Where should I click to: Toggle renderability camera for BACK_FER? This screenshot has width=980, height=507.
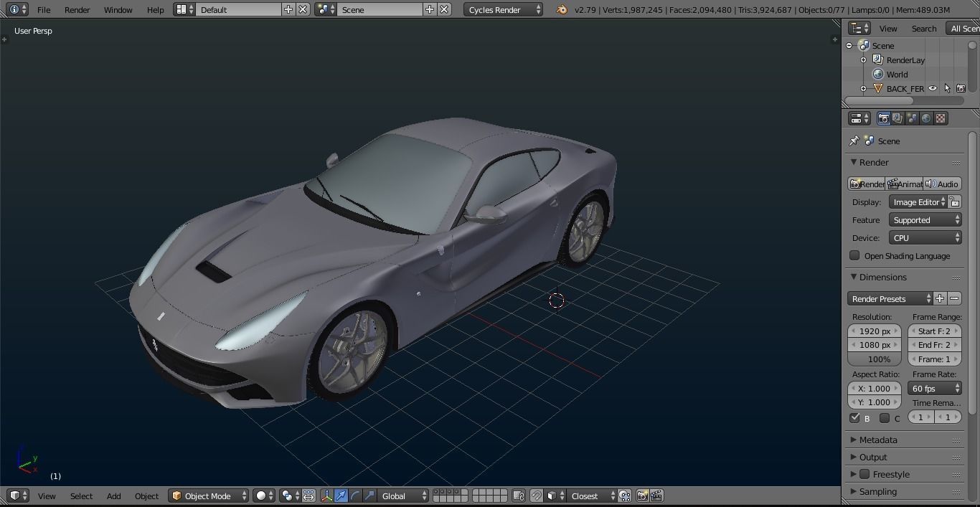point(961,88)
